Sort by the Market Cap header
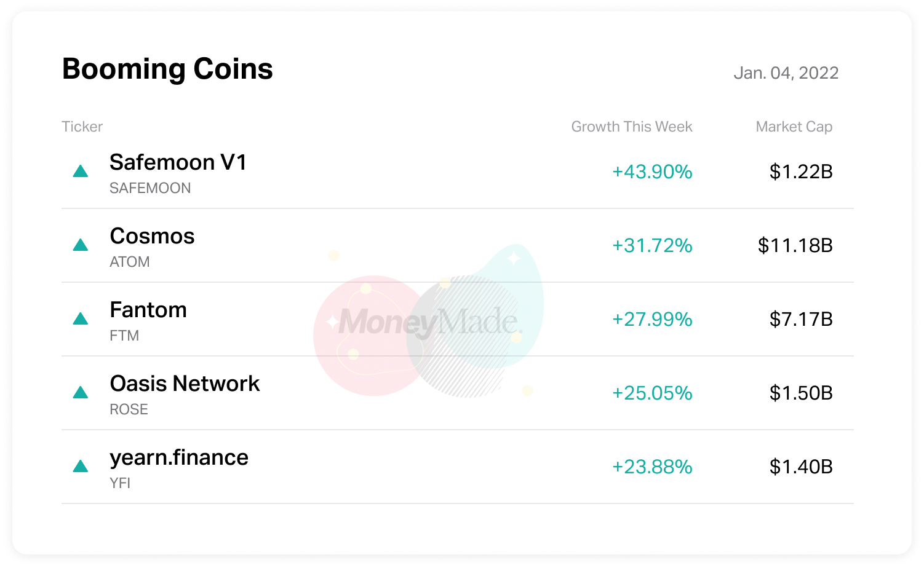Viewport: 924px width, 568px height. click(794, 127)
